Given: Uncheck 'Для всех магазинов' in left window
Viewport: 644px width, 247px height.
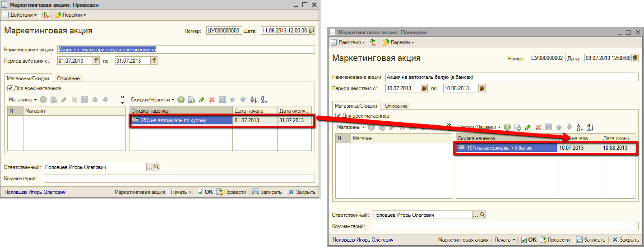Looking at the screenshot, I should tap(10, 88).
